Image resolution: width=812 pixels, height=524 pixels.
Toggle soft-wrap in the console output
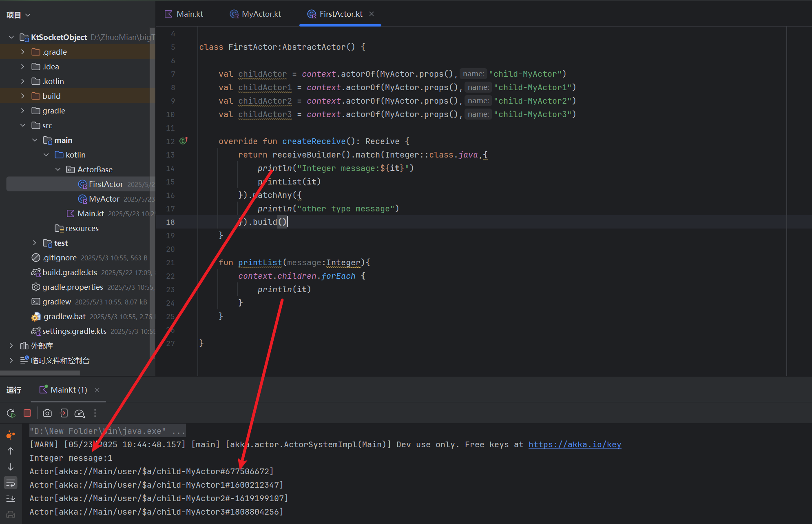[11, 483]
